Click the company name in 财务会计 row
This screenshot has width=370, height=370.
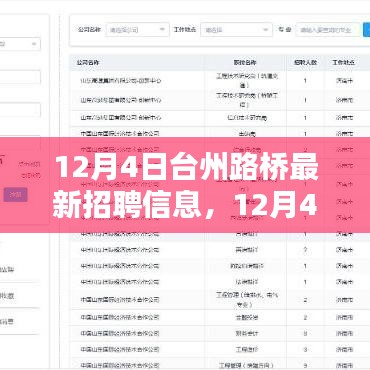(x=120, y=333)
